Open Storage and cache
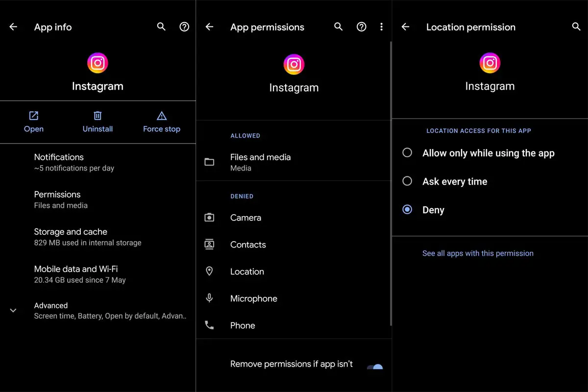 pos(98,237)
